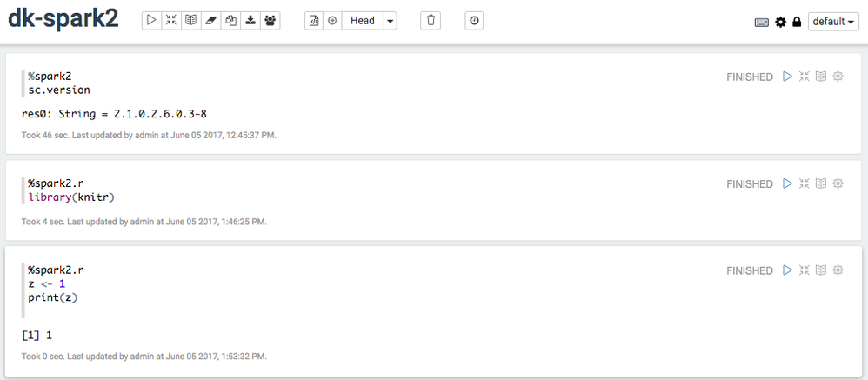Viewport: 868px width, 380px height.
Task: Hide editor of the sc.version paragraph
Action: (x=804, y=77)
